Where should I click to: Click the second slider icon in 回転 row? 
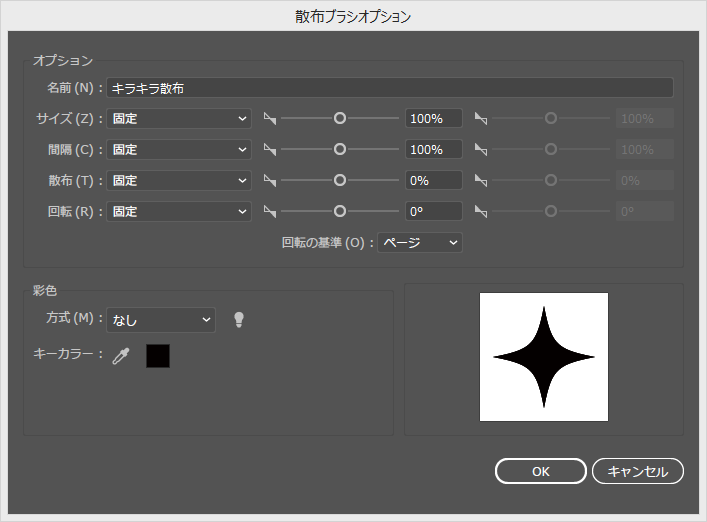tap(481, 211)
